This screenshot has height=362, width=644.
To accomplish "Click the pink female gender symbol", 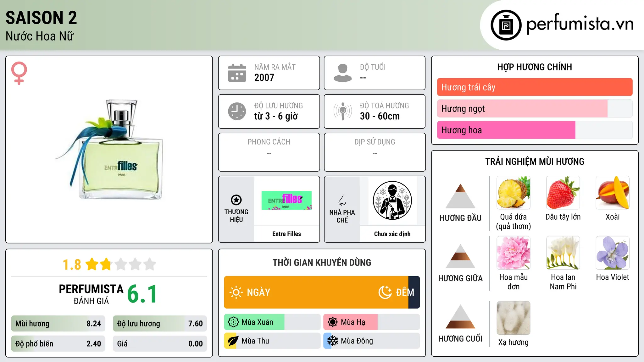I will coord(19,73).
